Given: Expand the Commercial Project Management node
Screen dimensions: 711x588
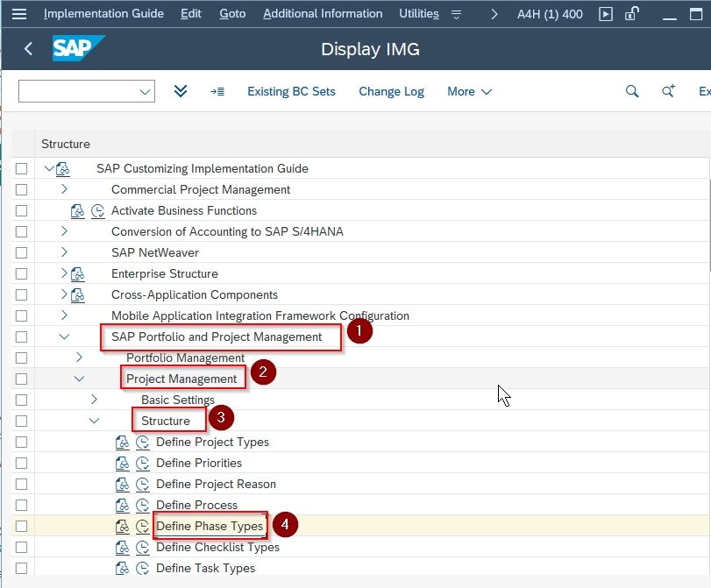Looking at the screenshot, I should tap(64, 189).
